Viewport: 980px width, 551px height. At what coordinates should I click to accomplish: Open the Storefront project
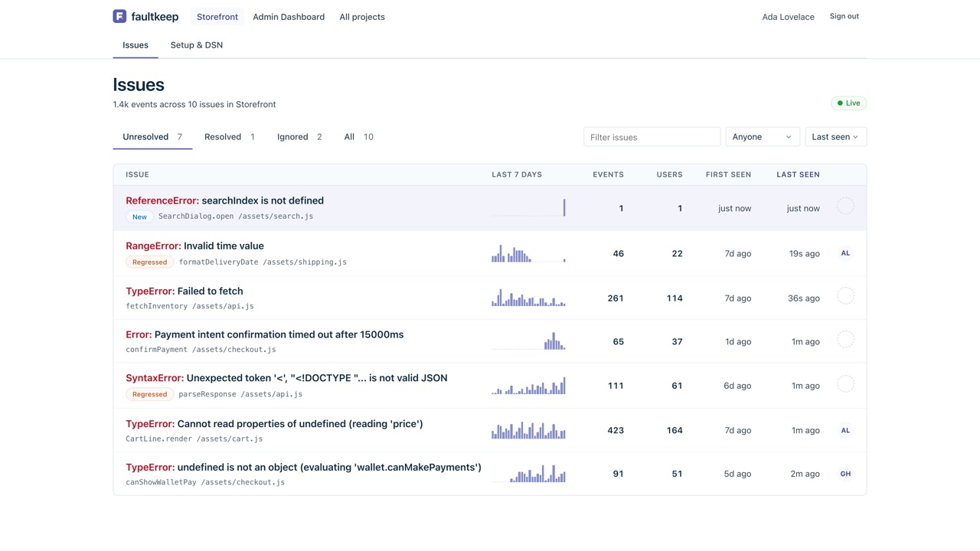(217, 17)
